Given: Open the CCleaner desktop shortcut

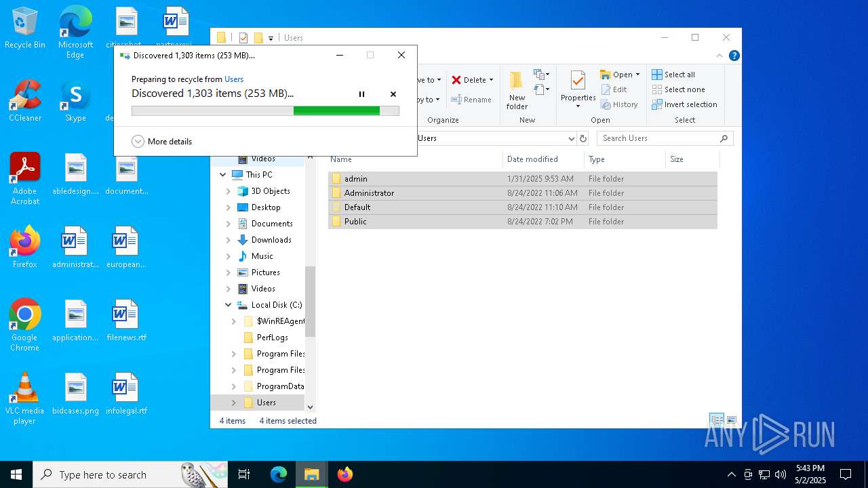Looking at the screenshot, I should 25,102.
